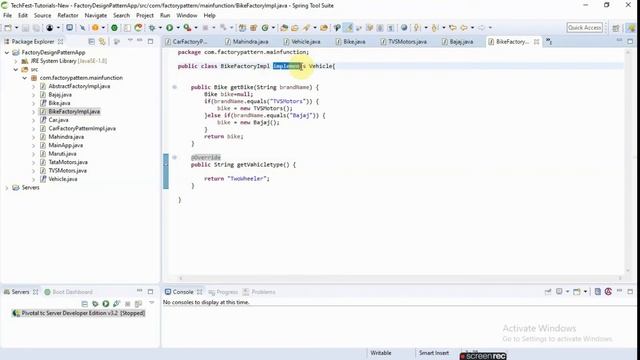The image size is (640, 360).
Task: Collapse all in Package Explorer
Action: click(x=91, y=42)
